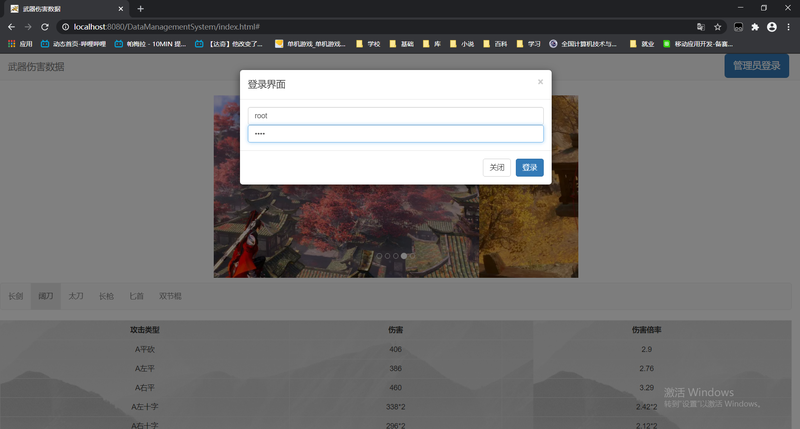This screenshot has height=429, width=800.
Task: Click the A左平 row label
Action: 145,368
